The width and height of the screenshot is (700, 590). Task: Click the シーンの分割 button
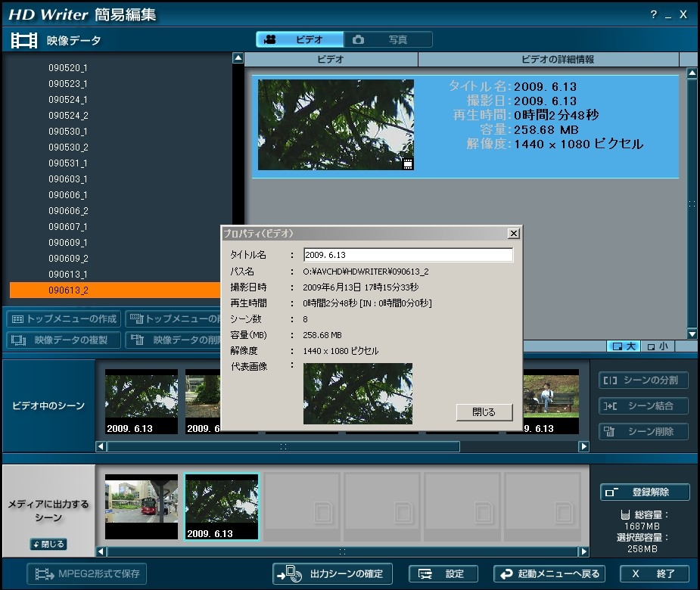pos(643,380)
